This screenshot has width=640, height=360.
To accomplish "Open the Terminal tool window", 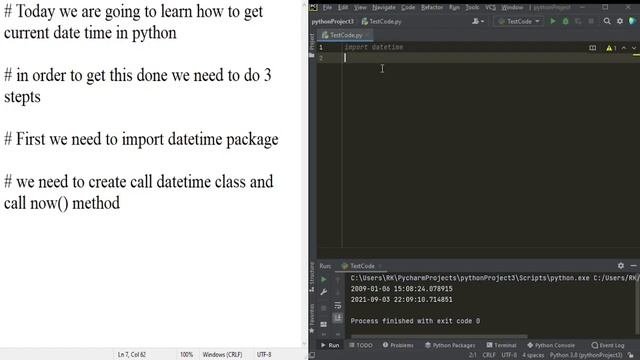I will 501,345.
